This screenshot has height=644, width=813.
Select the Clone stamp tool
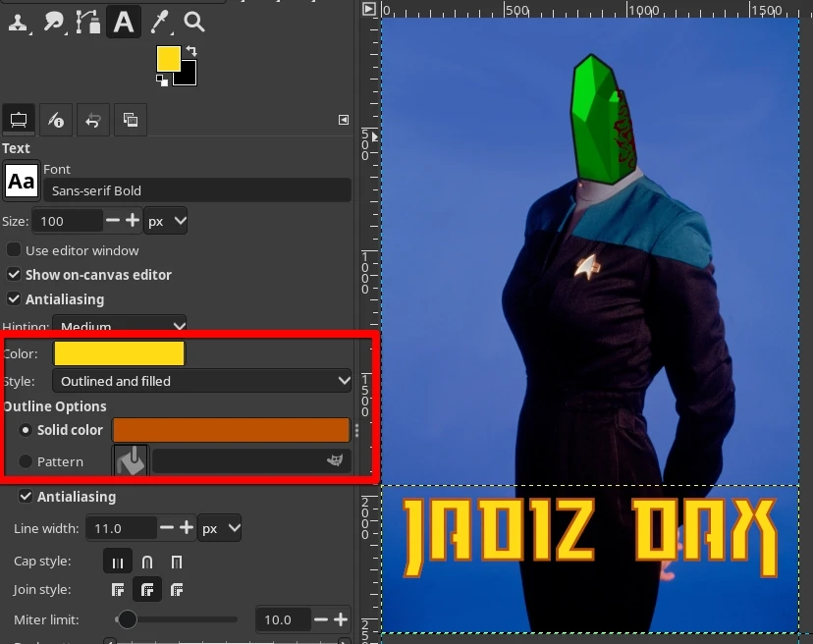click(x=18, y=22)
